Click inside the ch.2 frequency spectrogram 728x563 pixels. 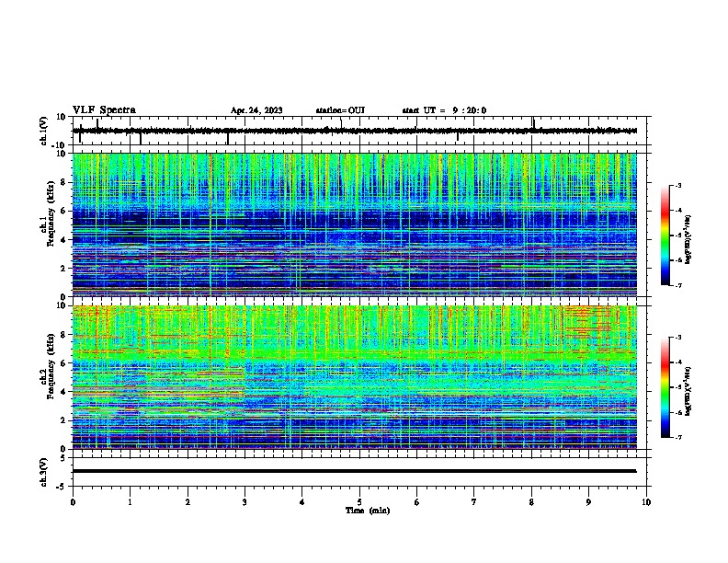(354, 377)
